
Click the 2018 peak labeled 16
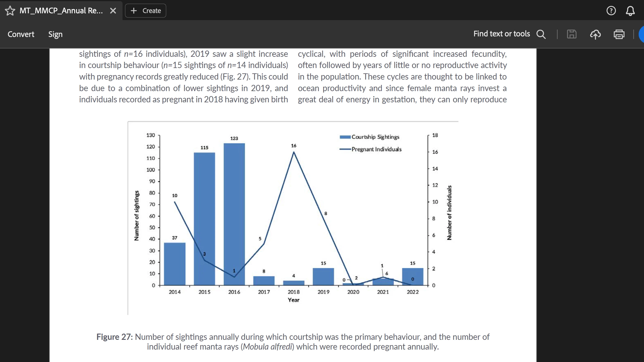294,152
